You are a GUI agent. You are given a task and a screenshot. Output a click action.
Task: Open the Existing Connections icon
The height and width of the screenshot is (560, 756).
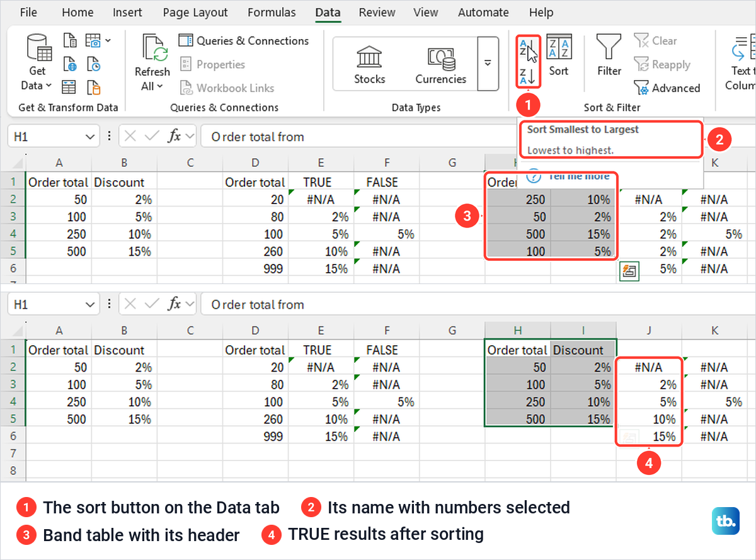(93, 87)
